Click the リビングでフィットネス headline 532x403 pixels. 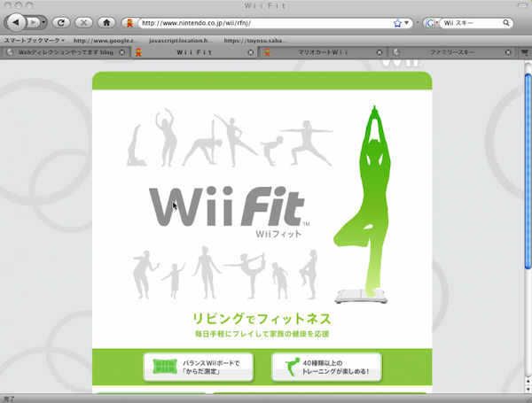coord(262,319)
